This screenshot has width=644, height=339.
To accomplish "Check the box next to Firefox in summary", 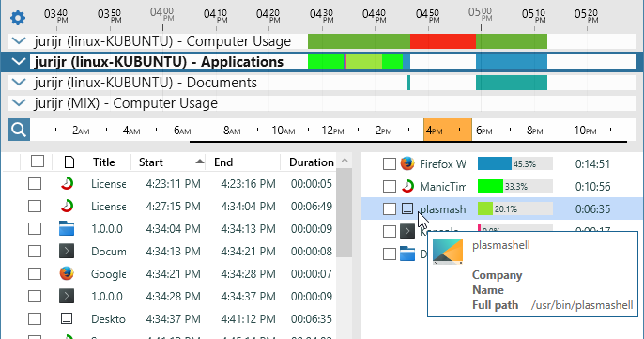I will coord(389,164).
